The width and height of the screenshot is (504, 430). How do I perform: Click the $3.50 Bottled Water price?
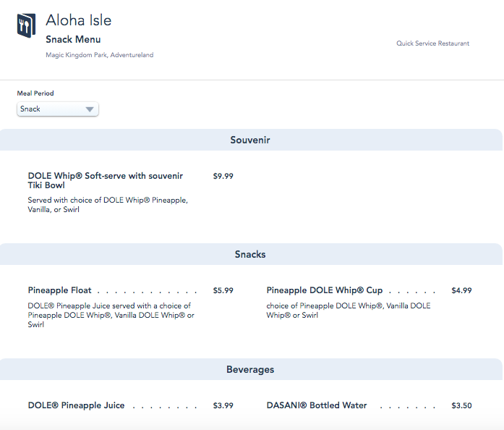coord(461,405)
